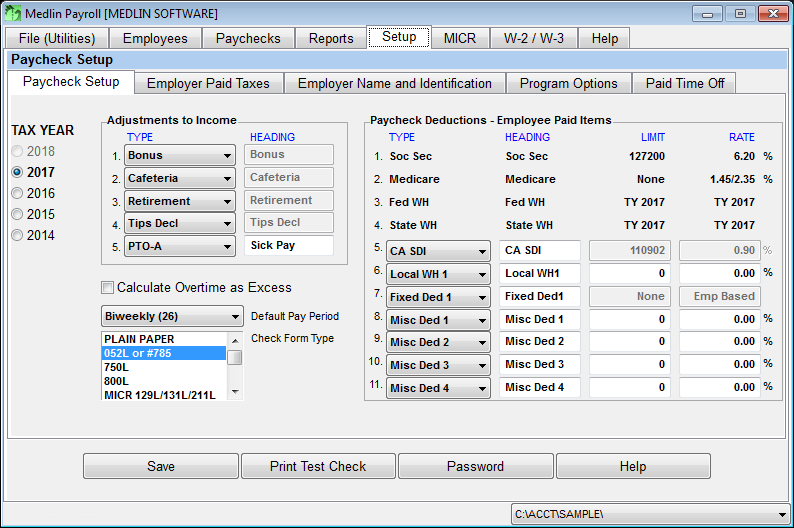Click the bottom Help button
The width and height of the screenshot is (794, 528).
tap(633, 466)
